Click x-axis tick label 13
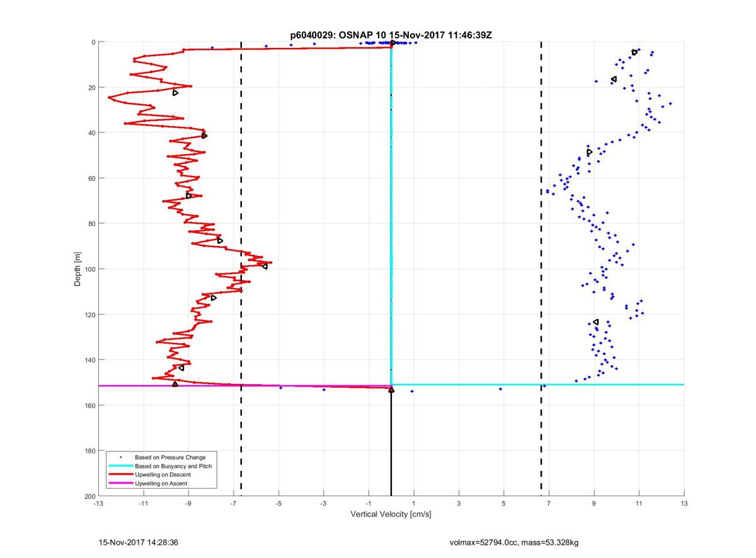The height and width of the screenshot is (558, 756). [x=684, y=503]
